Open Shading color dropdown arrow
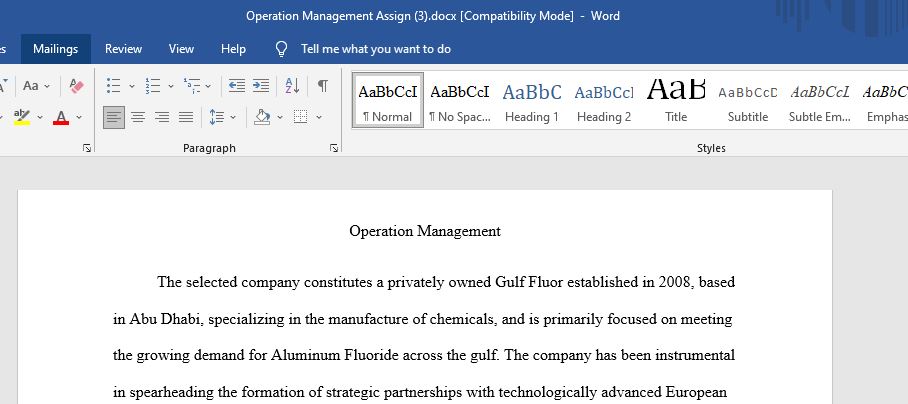908x404 pixels. pyautogui.click(x=280, y=117)
